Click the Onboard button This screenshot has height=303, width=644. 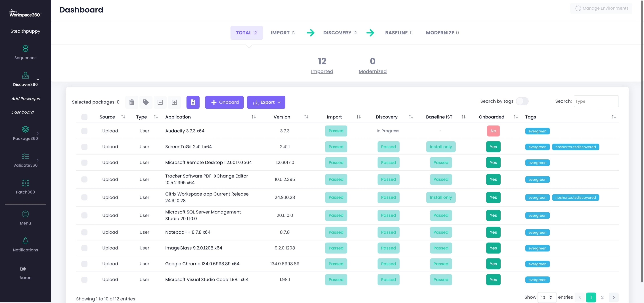[x=224, y=102]
